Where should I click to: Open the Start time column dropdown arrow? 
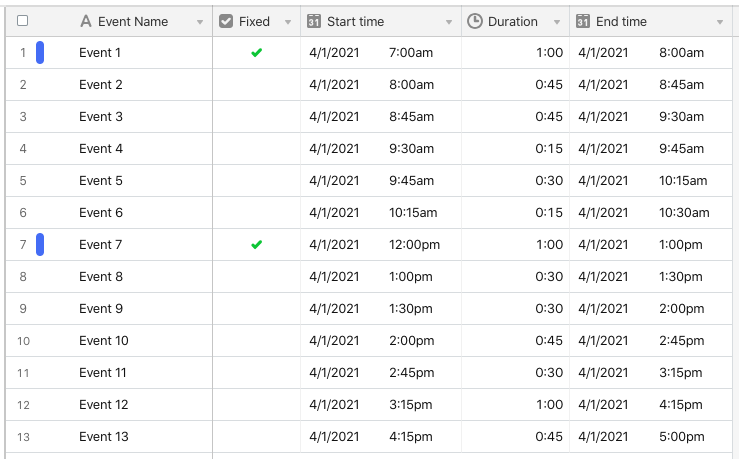pyautogui.click(x=449, y=22)
